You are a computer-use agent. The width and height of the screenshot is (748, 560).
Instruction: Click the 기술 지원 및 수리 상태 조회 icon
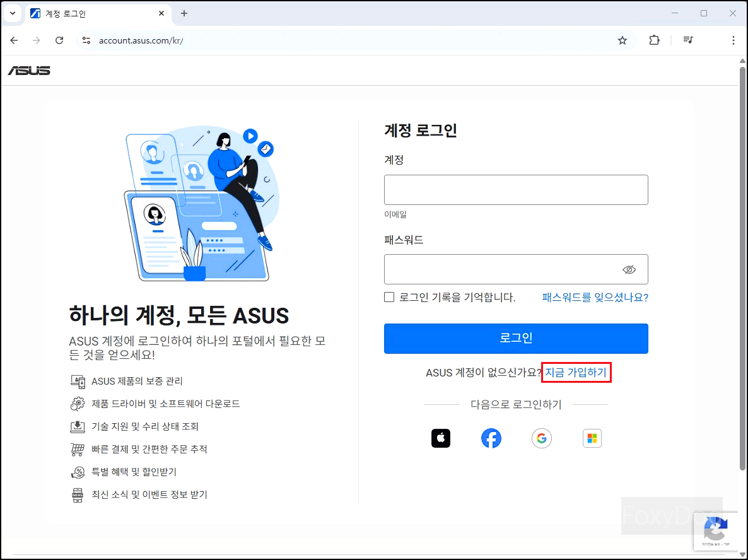coord(78,426)
